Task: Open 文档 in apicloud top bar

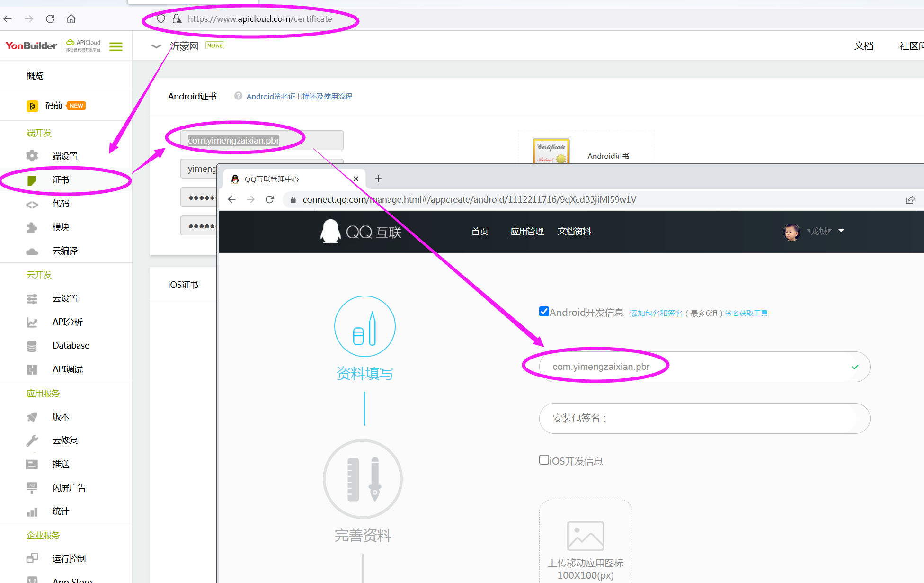Action: [864, 46]
